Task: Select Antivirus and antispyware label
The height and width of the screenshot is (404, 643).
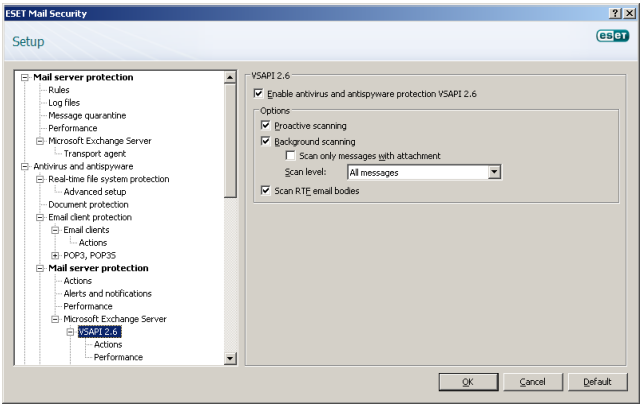Action: [83, 166]
